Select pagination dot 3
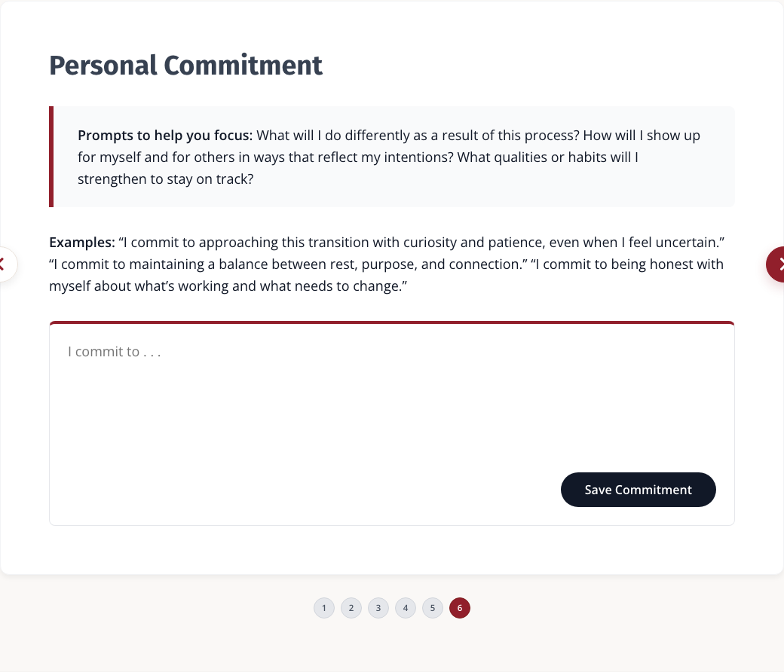This screenshot has height=672, width=784. coord(378,608)
